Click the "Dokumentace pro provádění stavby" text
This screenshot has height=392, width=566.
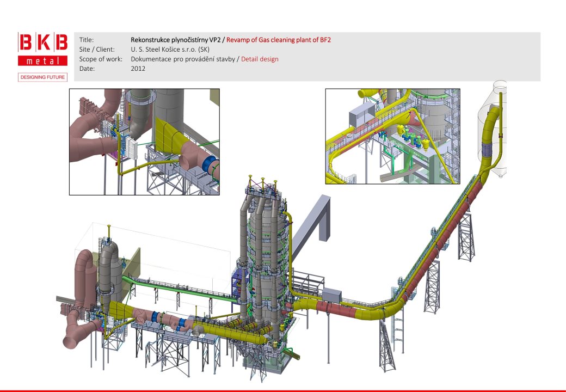(x=182, y=59)
